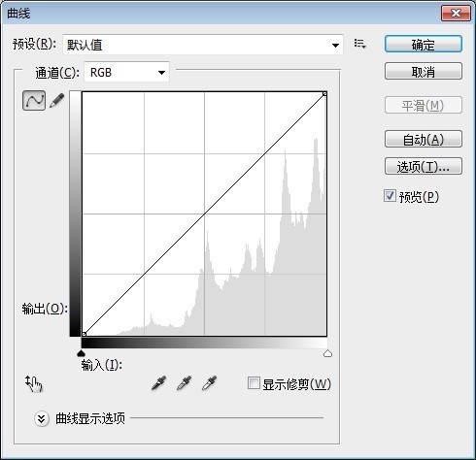
Task: Toggle the 预览(P) preview checkbox
Action: coord(390,196)
